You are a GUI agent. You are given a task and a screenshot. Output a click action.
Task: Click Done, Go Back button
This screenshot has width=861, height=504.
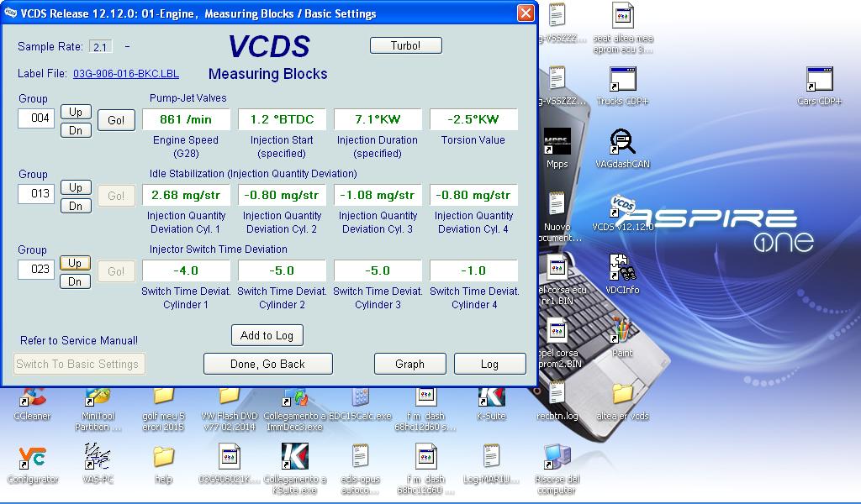pyautogui.click(x=267, y=364)
